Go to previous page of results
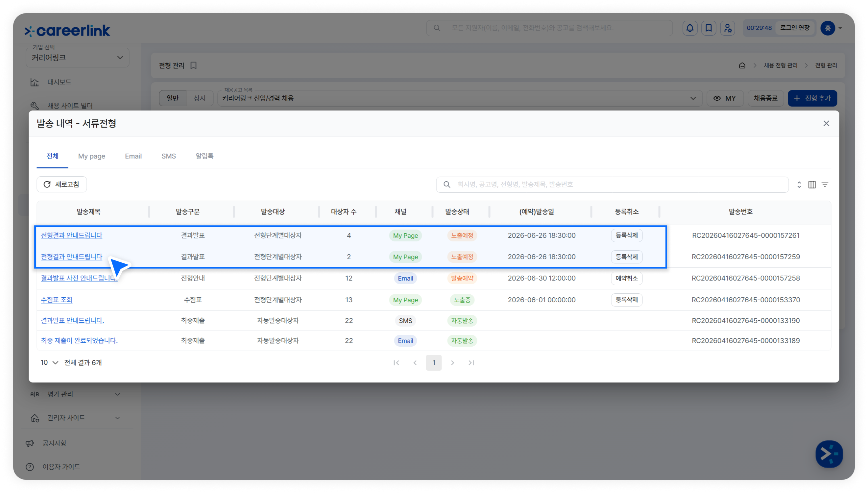Viewport: 868px width, 493px height. 415,363
